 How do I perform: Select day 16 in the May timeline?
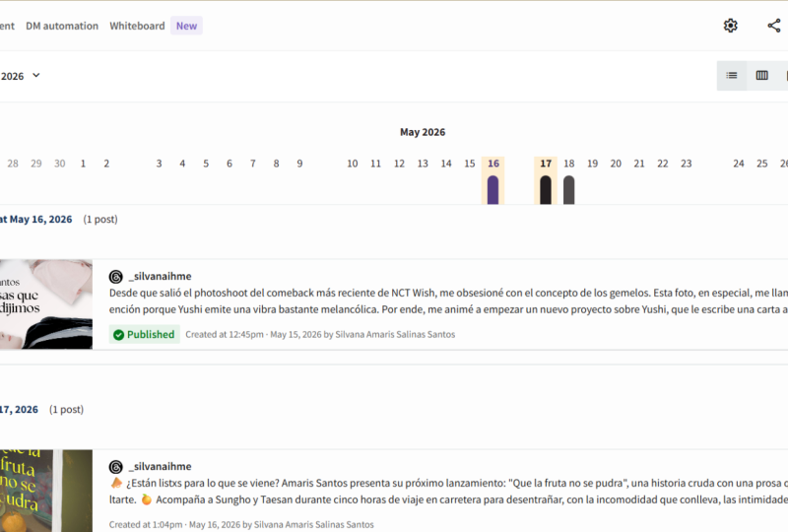(493, 164)
